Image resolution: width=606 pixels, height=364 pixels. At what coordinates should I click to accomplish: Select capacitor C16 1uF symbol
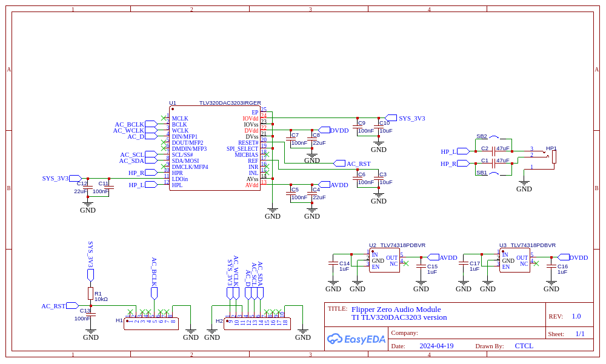[551, 266]
